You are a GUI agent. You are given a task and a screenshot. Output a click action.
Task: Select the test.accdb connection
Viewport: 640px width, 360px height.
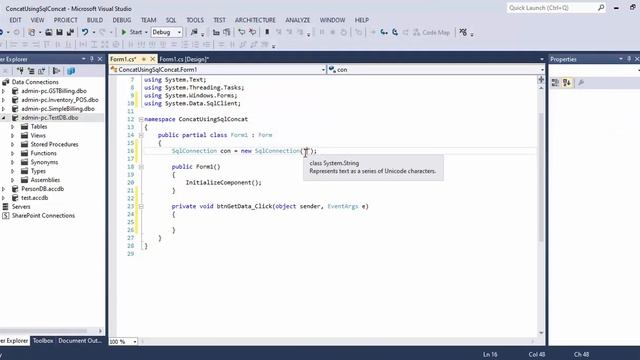[34, 198]
